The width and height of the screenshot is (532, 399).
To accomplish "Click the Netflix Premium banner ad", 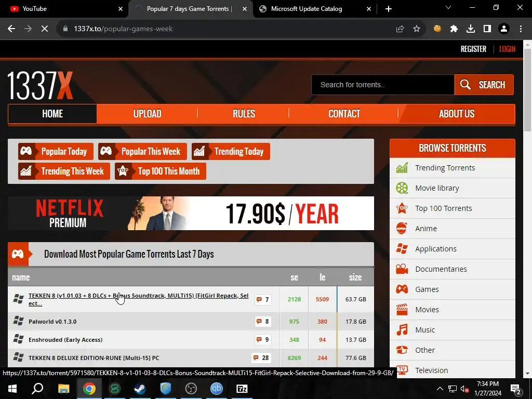I will point(191,214).
